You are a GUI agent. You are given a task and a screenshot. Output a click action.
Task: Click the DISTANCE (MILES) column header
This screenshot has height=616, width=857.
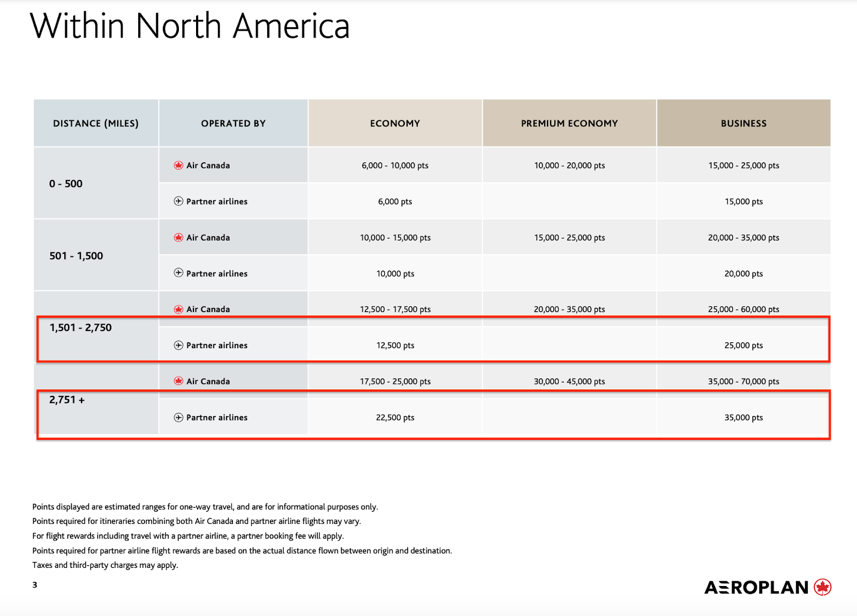tap(96, 123)
